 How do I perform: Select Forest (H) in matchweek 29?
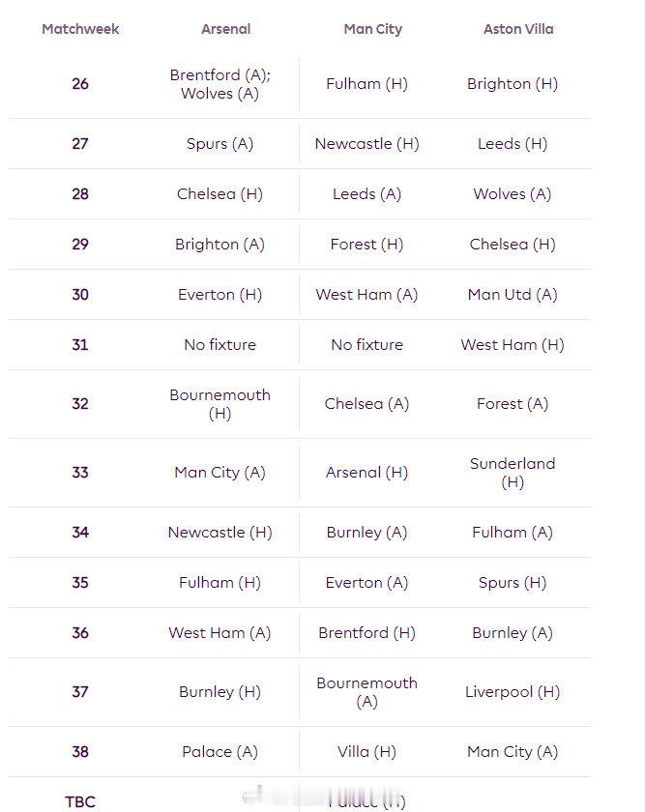coord(366,245)
